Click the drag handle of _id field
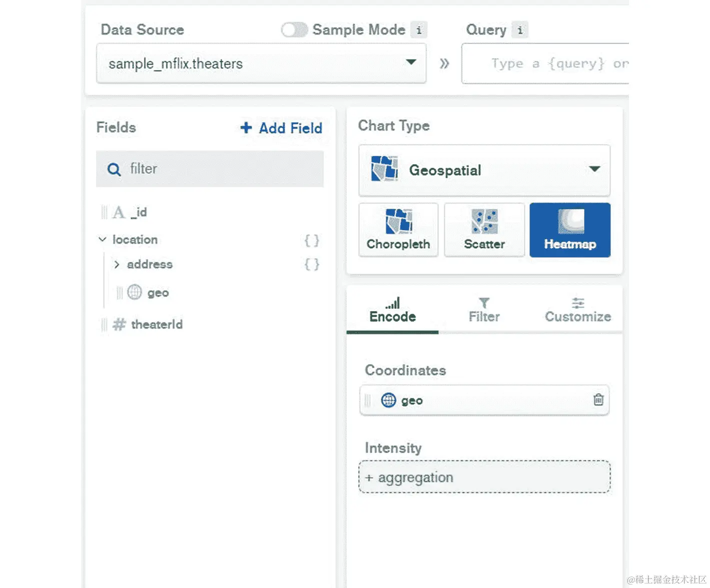This screenshot has height=588, width=710. click(x=104, y=213)
